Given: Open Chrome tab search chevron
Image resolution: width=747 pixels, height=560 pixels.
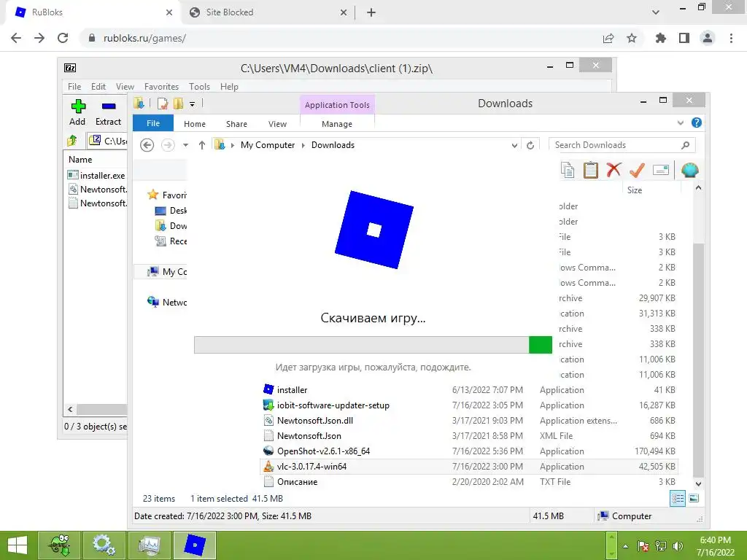Looking at the screenshot, I should (656, 12).
